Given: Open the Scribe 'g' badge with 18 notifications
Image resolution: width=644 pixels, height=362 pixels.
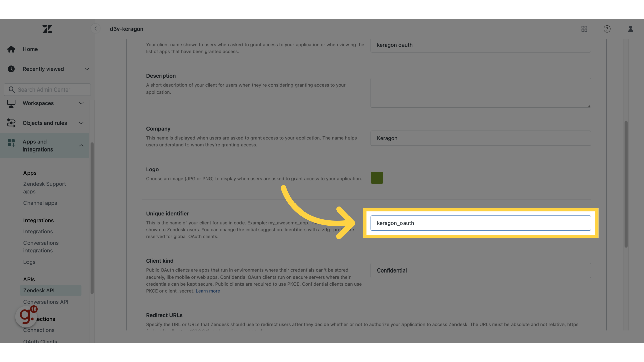Looking at the screenshot, I should 26,316.
